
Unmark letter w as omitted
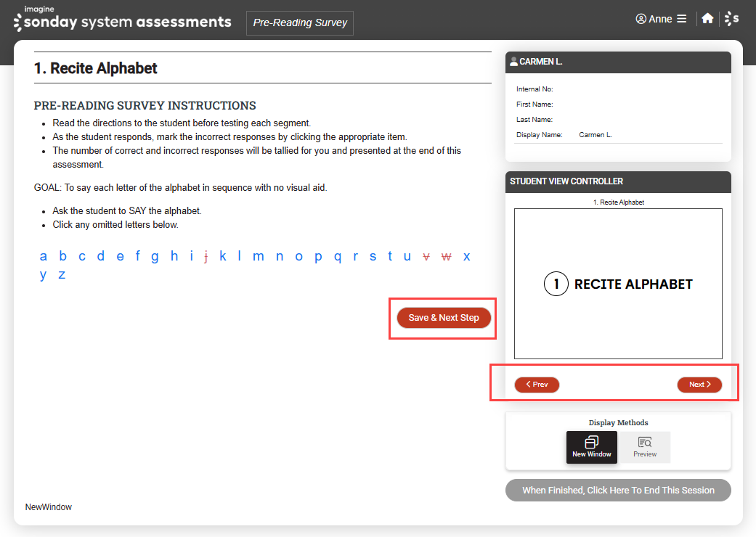click(446, 256)
